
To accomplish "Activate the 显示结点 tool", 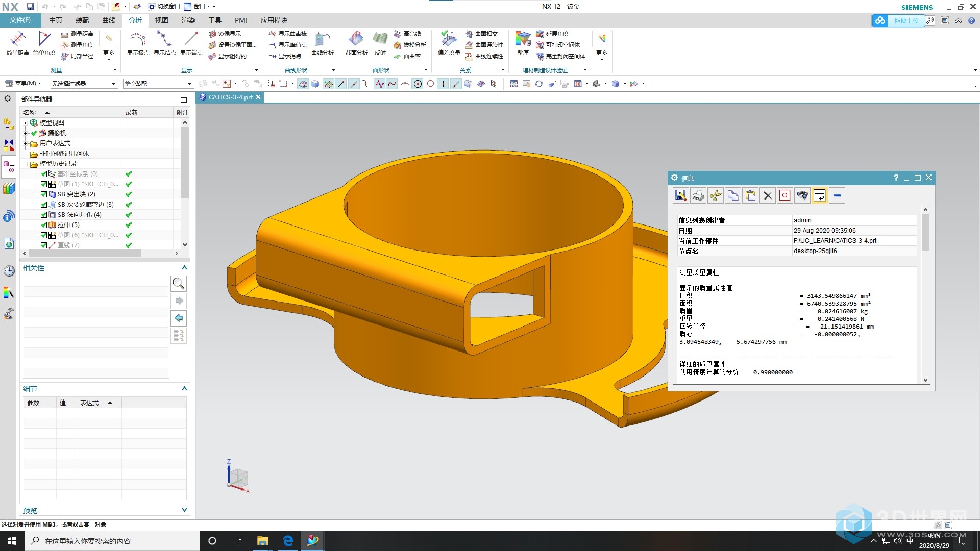I will tap(164, 43).
